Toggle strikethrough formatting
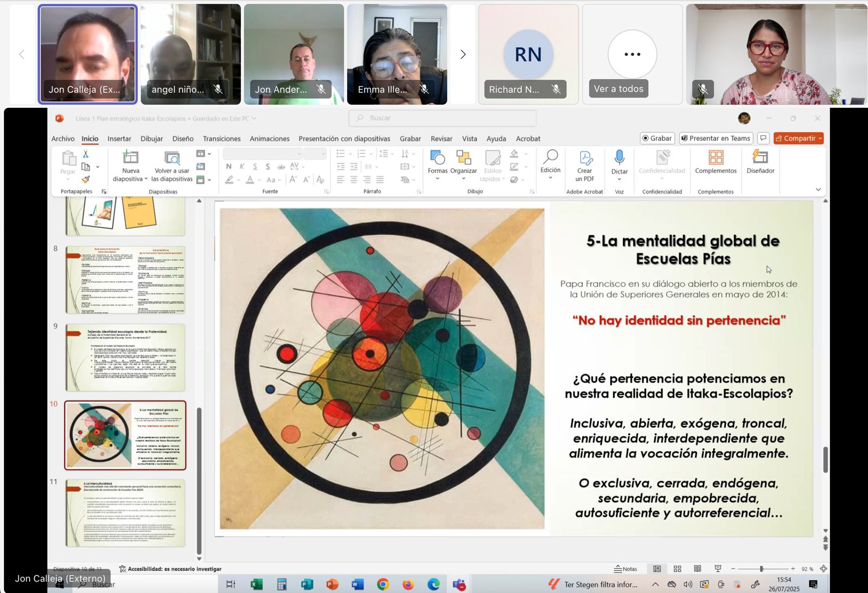Image resolution: width=868 pixels, height=593 pixels. point(281,166)
